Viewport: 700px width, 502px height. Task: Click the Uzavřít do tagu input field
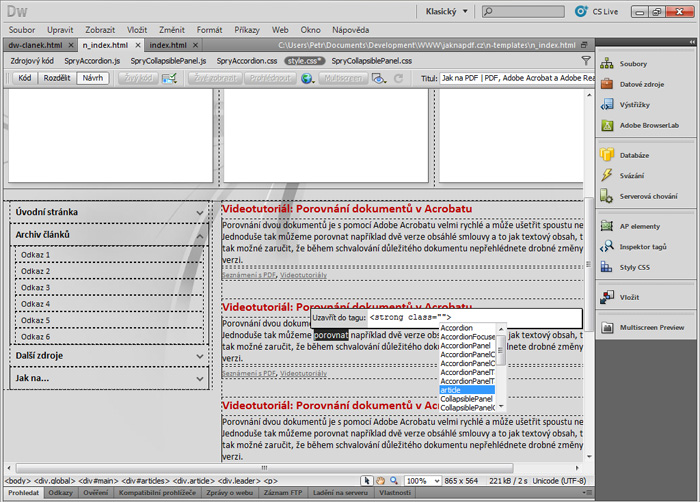point(475,318)
